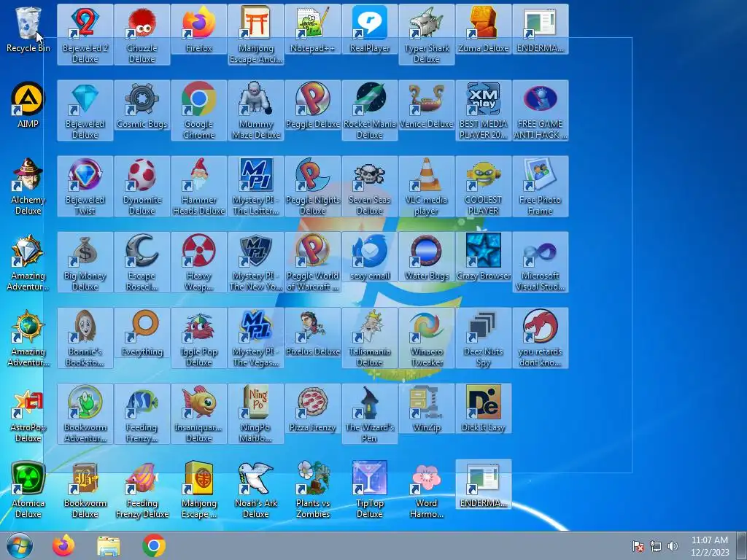
Task: Click the RealPlayer desktop icon
Action: pos(370,29)
